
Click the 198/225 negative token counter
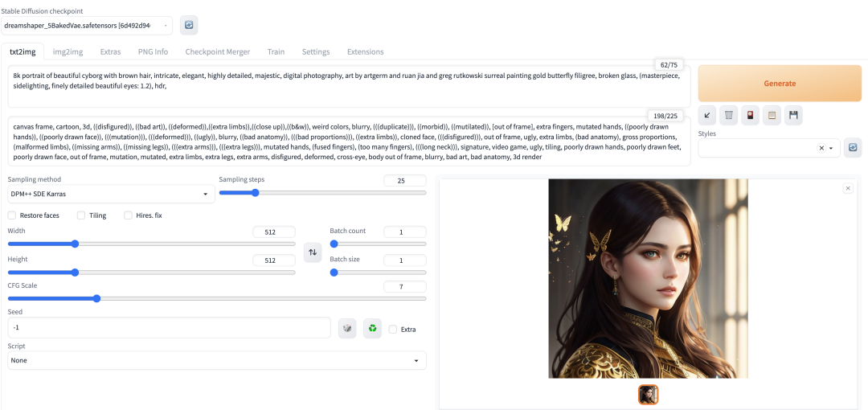[665, 116]
